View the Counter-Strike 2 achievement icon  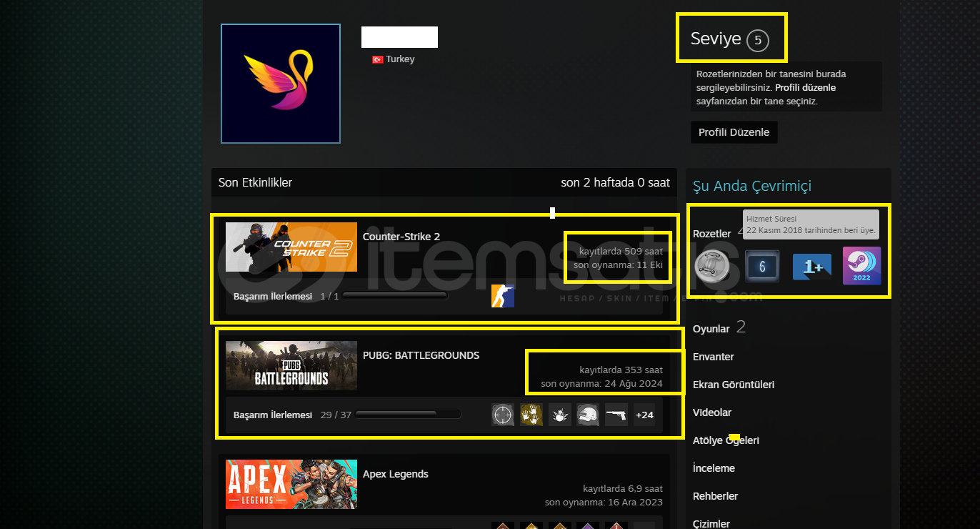click(503, 296)
